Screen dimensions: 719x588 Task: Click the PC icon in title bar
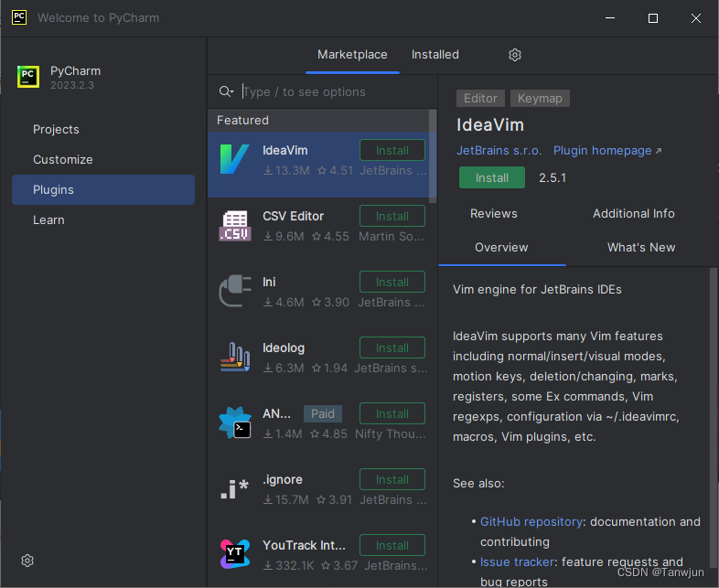click(x=19, y=18)
